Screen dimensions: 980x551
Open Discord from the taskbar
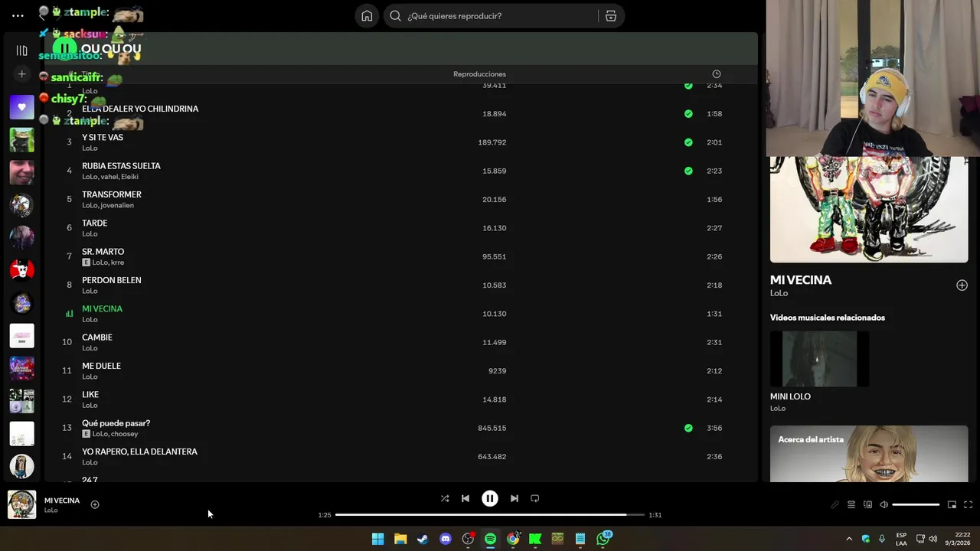(x=446, y=539)
